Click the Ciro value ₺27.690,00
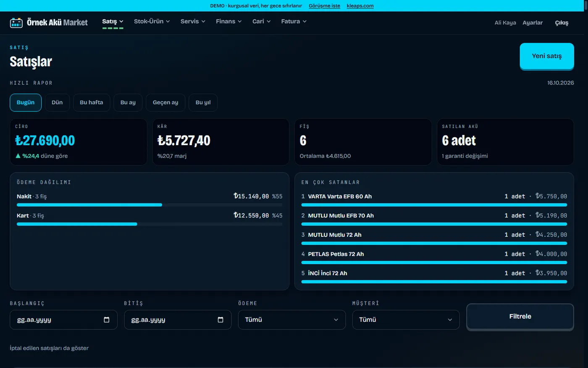588x368 pixels. click(45, 140)
